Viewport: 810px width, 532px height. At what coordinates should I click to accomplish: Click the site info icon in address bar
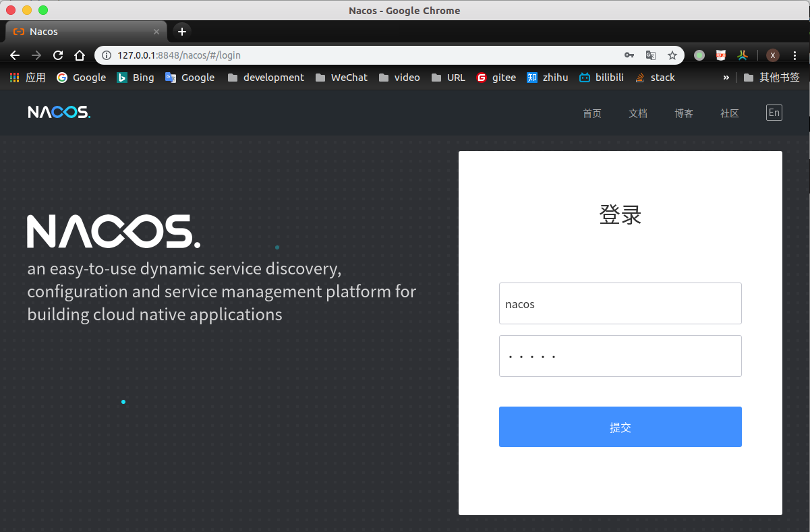(107, 55)
